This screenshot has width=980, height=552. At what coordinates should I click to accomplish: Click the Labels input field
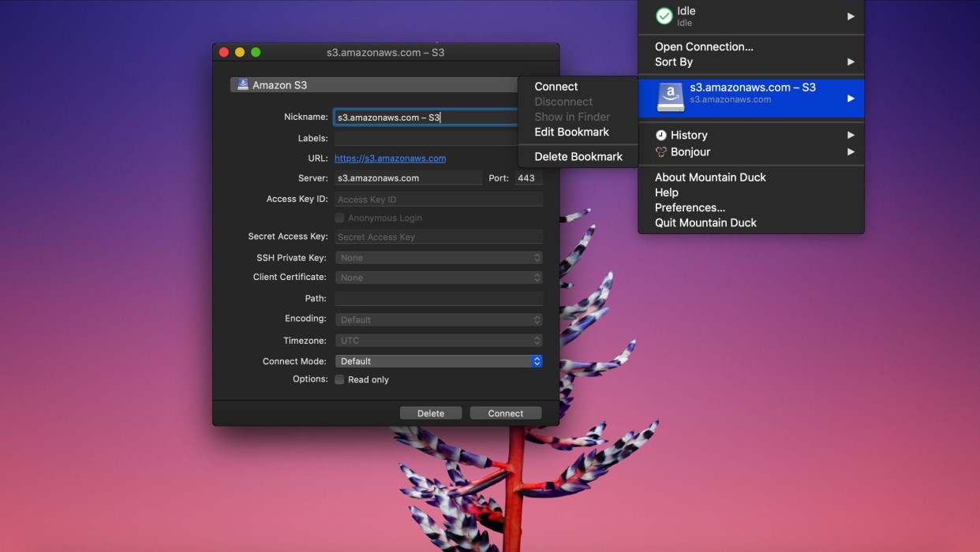(x=426, y=139)
